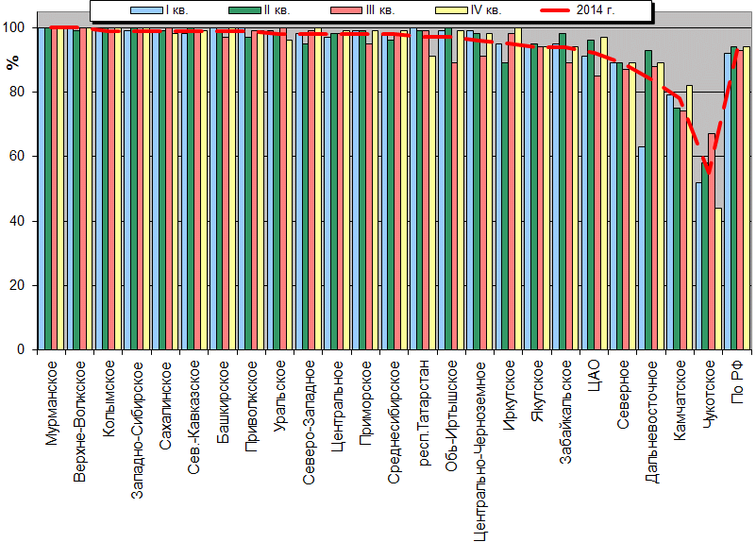Screen dimensions: 756x542
Task: Click the 80 value on the y-axis
Action: [x=17, y=92]
